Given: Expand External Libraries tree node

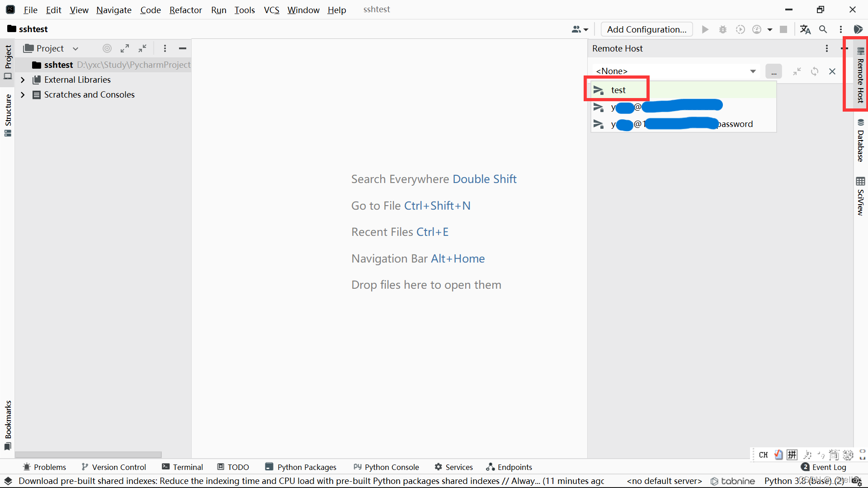Looking at the screenshot, I should (x=23, y=80).
